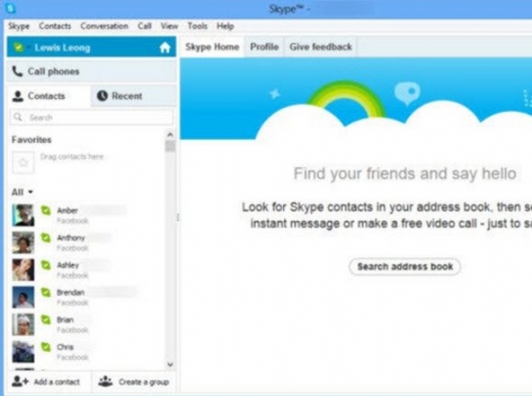The image size is (532, 396).
Task: Click the speech bubble icon in banner
Action: [406, 93]
